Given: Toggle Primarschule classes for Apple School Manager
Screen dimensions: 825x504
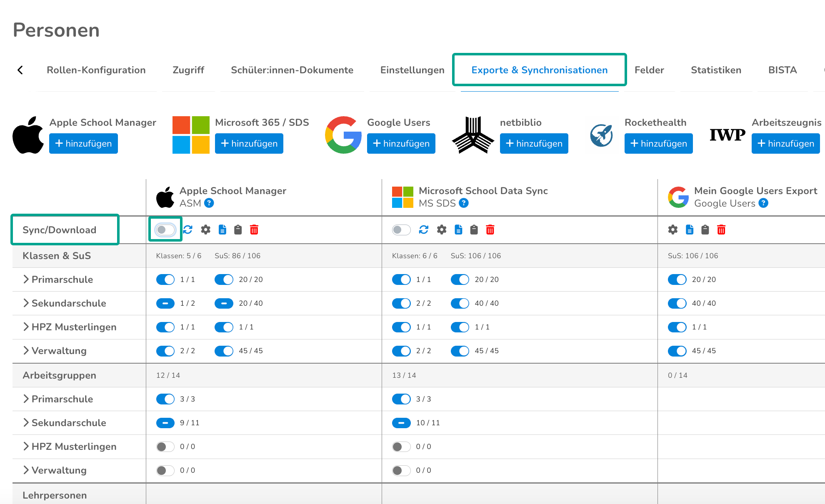Looking at the screenshot, I should click(x=165, y=279).
